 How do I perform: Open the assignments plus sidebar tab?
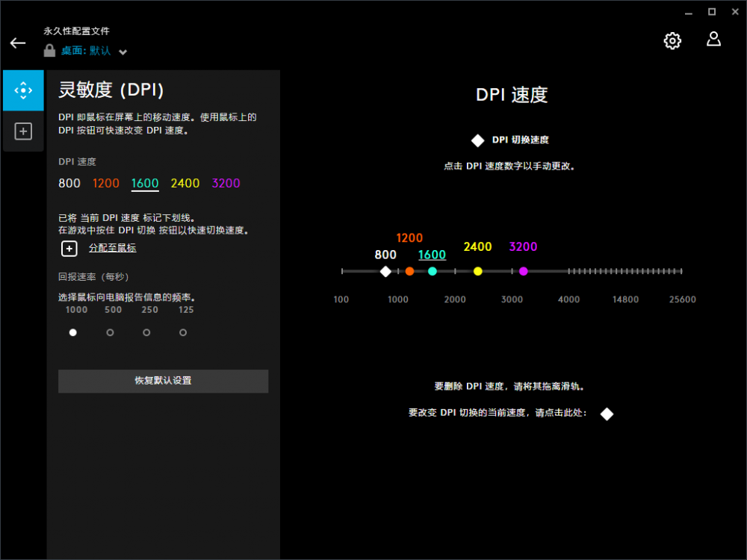pos(23,131)
